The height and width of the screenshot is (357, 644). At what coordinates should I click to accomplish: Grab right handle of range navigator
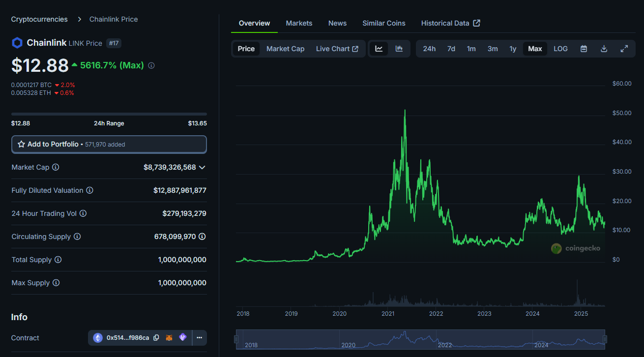(605, 339)
